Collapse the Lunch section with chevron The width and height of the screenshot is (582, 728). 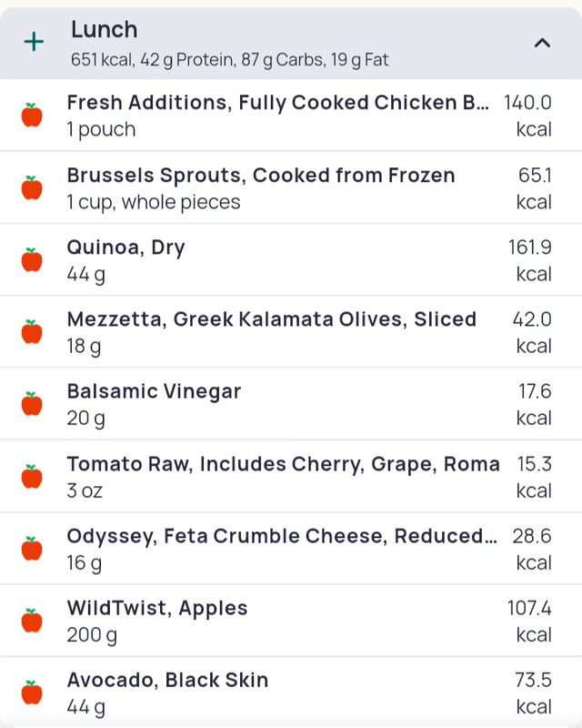[x=542, y=42]
